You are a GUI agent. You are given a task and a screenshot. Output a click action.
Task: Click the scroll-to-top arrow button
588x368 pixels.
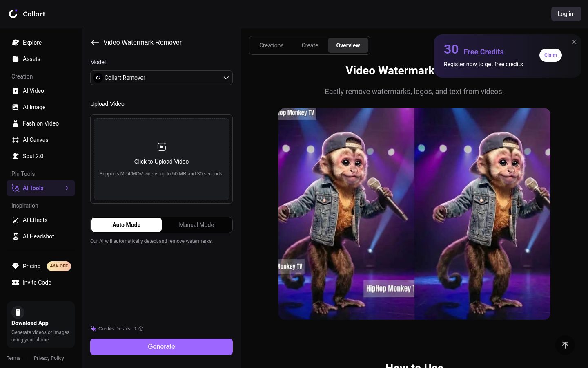[x=565, y=345]
